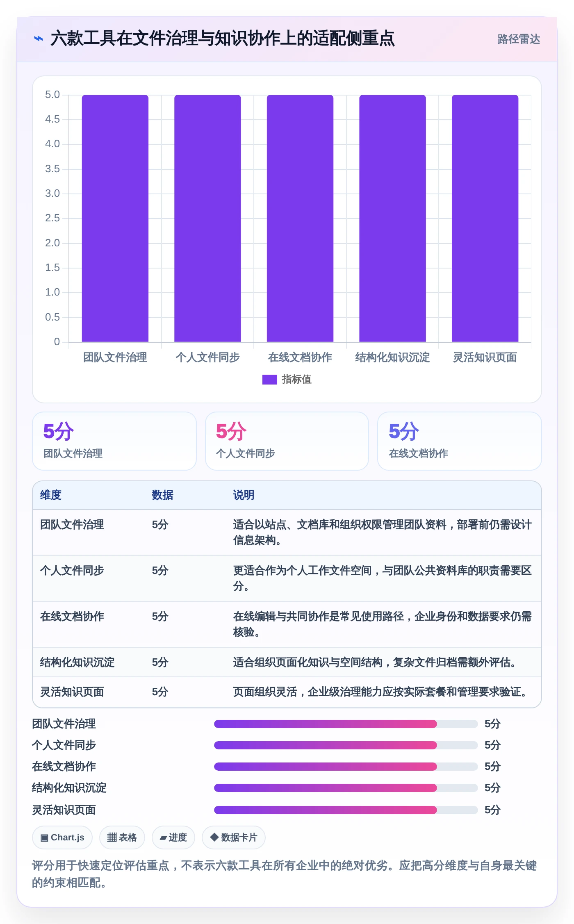574x924 pixels.
Task: Select the 团队文件治理 bar in chart
Action: (115, 218)
